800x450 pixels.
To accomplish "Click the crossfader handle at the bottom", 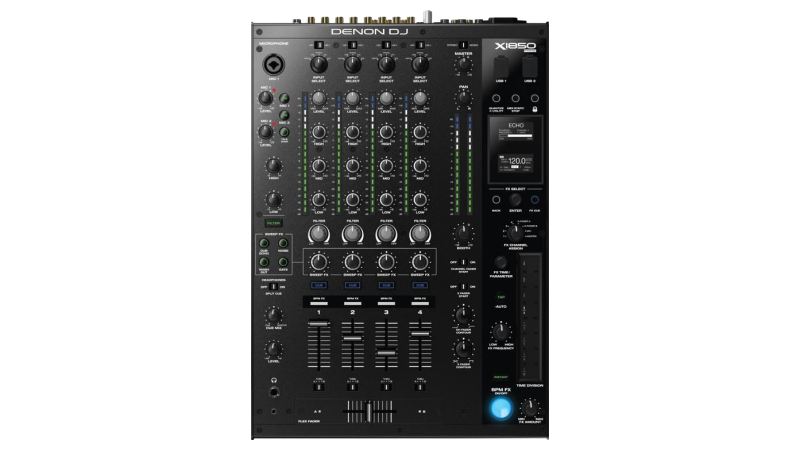I will (x=371, y=410).
